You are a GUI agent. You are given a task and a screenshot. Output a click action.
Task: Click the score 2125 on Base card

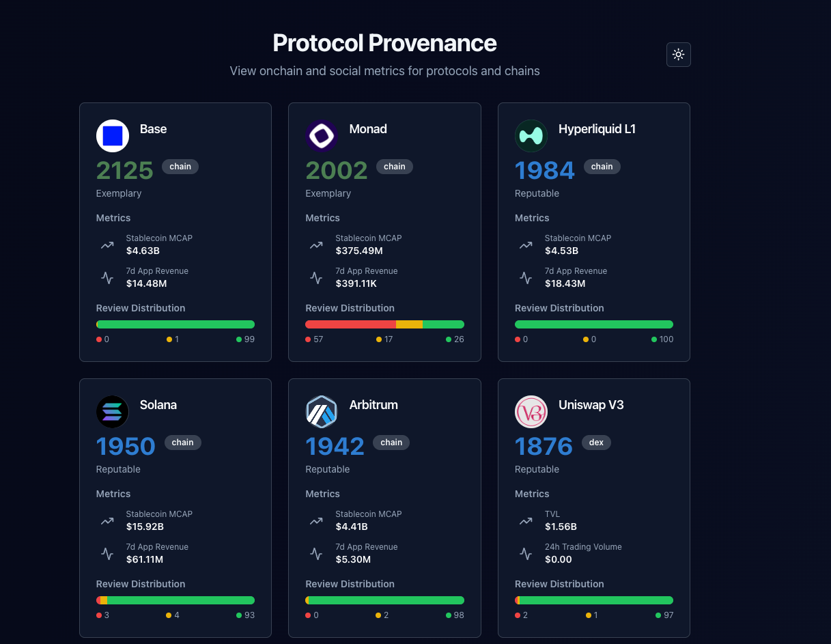(x=124, y=169)
